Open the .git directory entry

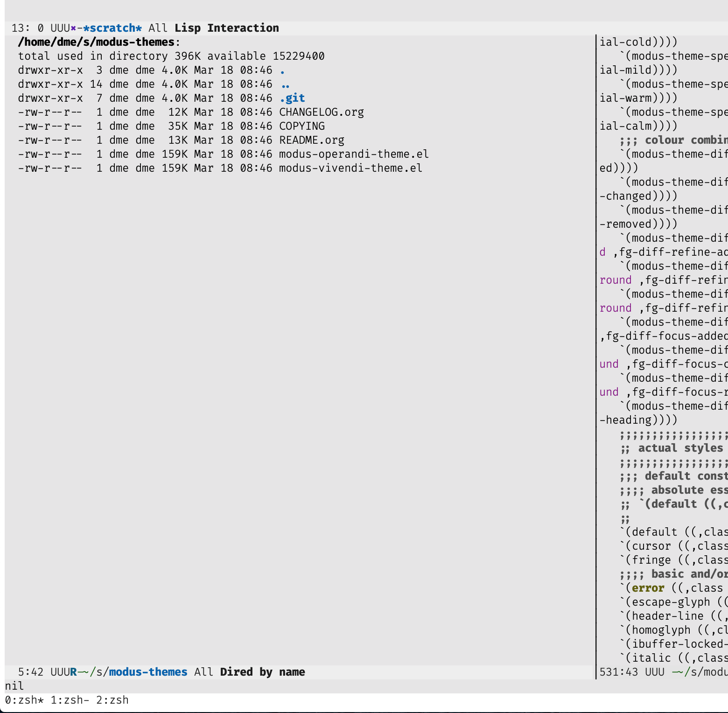292,98
